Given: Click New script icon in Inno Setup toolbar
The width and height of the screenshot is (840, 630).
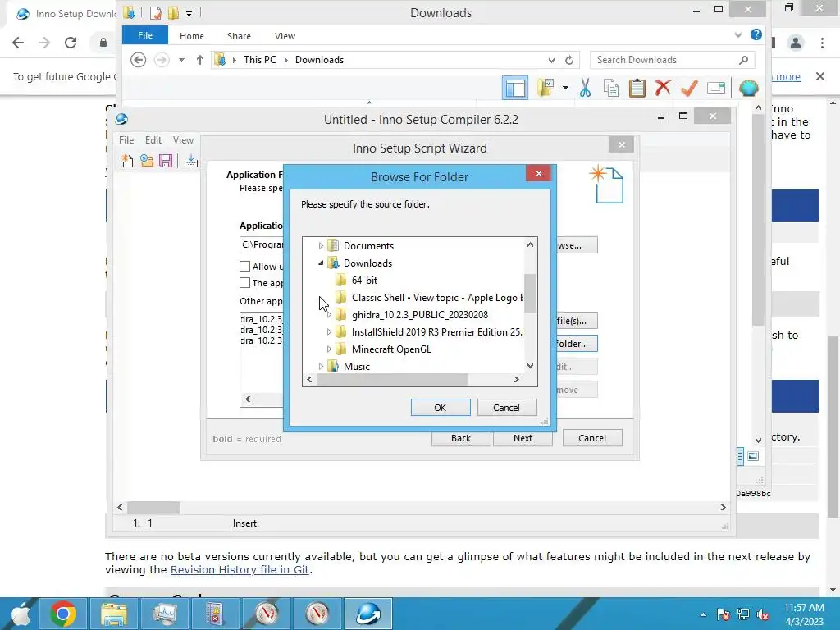Looking at the screenshot, I should [x=127, y=161].
